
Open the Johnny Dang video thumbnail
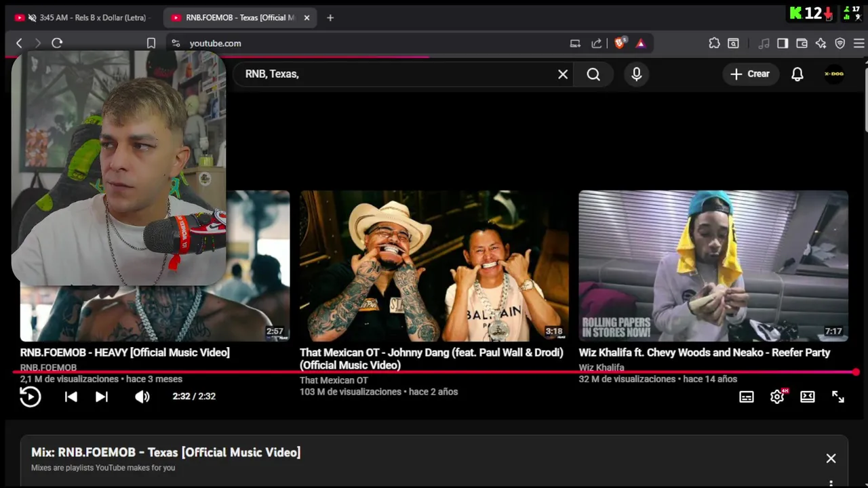coord(434,266)
